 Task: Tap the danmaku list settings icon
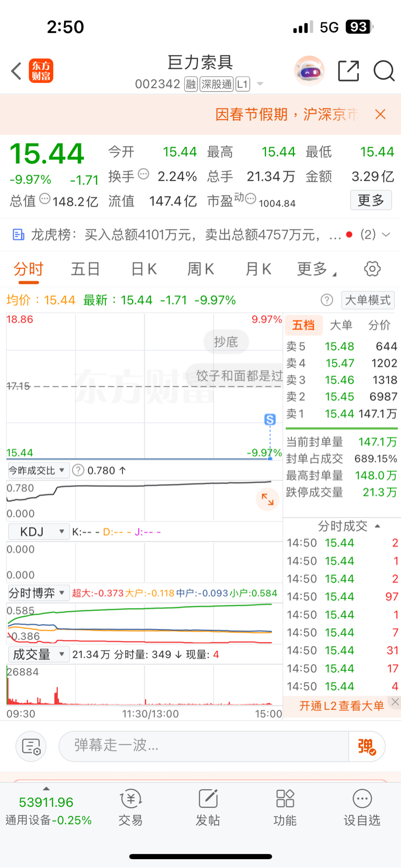click(x=31, y=746)
